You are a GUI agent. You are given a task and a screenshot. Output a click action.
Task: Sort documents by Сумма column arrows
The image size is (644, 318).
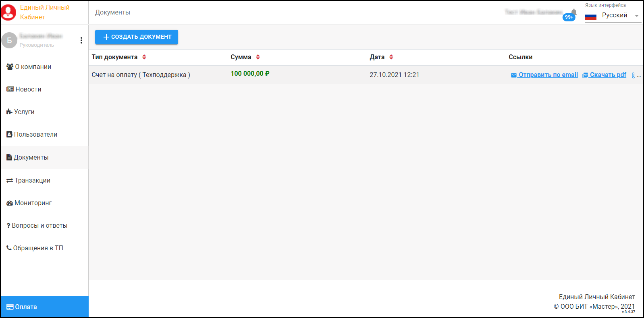(258, 57)
